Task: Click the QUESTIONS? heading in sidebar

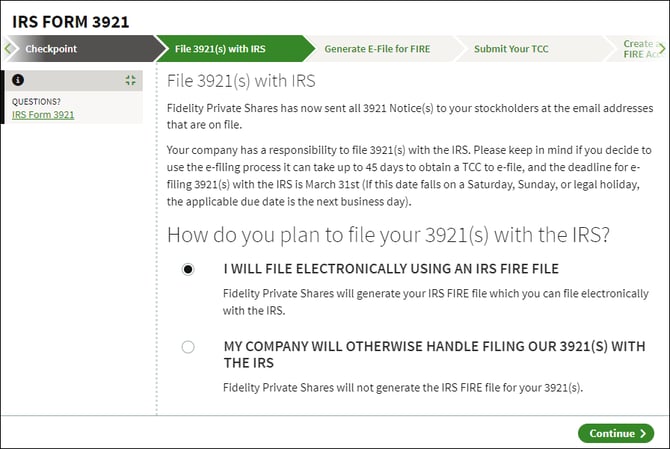Action: (x=36, y=102)
